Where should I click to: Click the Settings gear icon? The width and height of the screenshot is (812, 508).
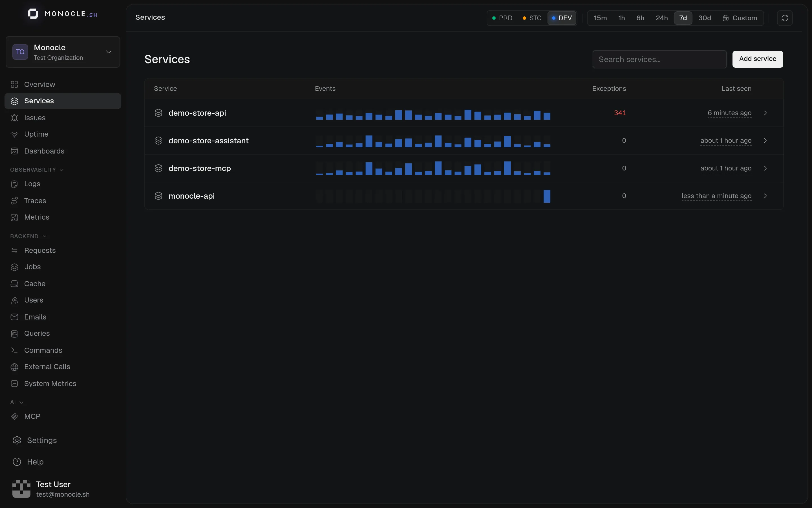(x=17, y=441)
